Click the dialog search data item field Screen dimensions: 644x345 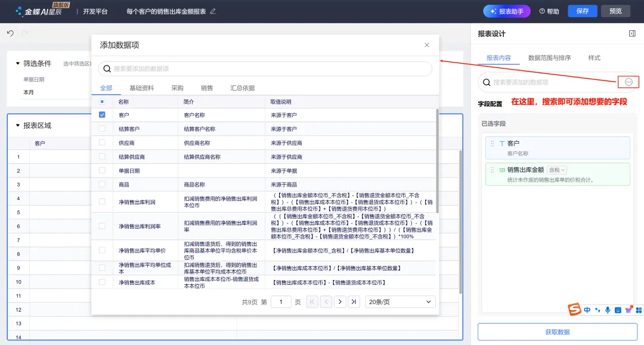[265, 69]
